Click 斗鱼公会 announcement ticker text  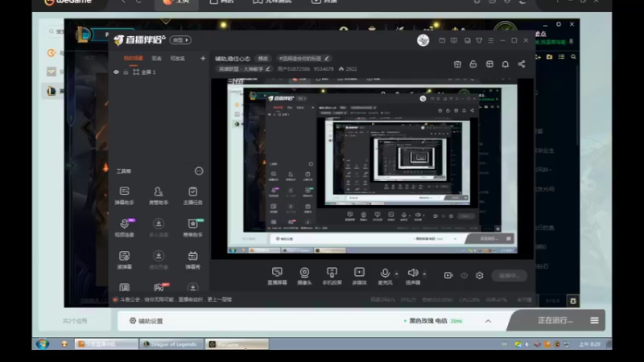click(175, 299)
